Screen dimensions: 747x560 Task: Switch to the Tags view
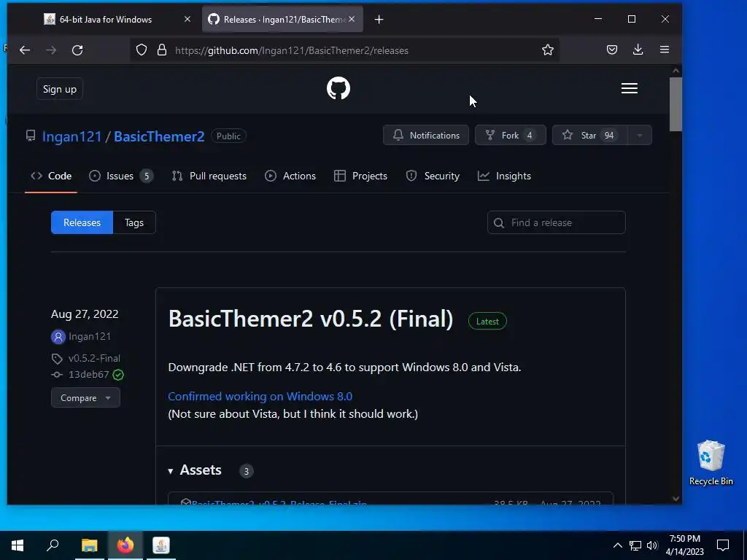tap(134, 222)
